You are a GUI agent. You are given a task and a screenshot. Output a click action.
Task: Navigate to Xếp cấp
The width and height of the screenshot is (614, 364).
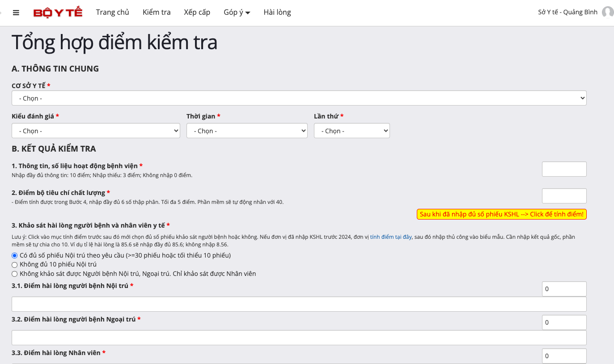[x=197, y=13]
